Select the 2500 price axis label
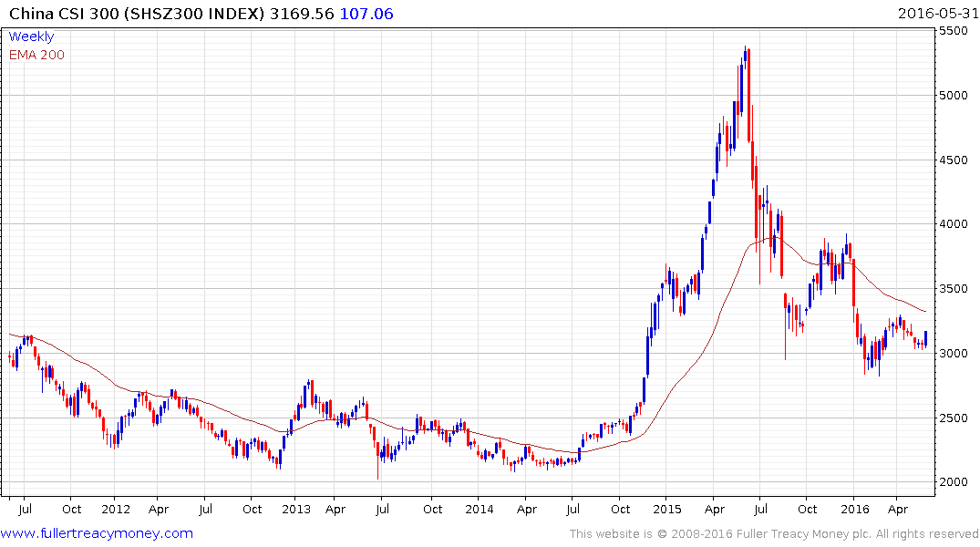Image resolution: width=980 pixels, height=547 pixels. coord(954,418)
